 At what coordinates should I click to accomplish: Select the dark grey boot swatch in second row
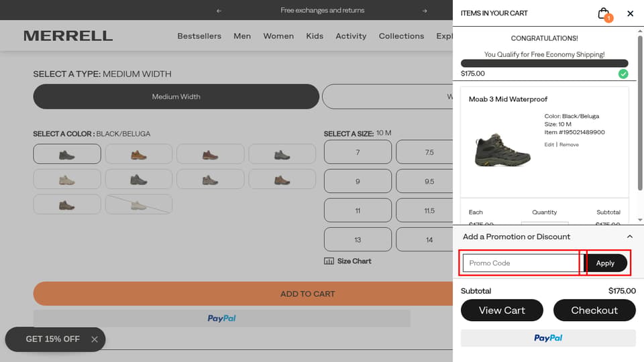[x=139, y=179]
